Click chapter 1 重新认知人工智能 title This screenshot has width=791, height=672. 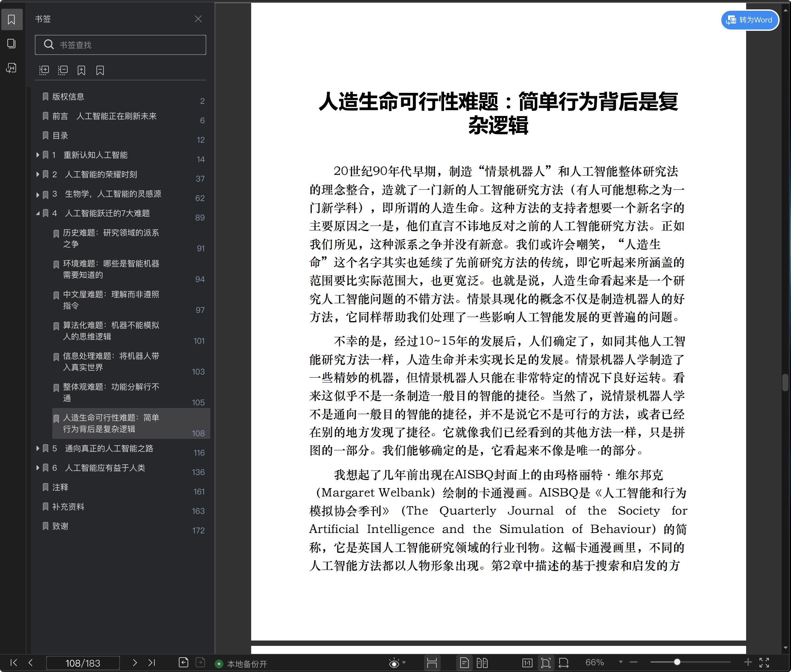[90, 155]
